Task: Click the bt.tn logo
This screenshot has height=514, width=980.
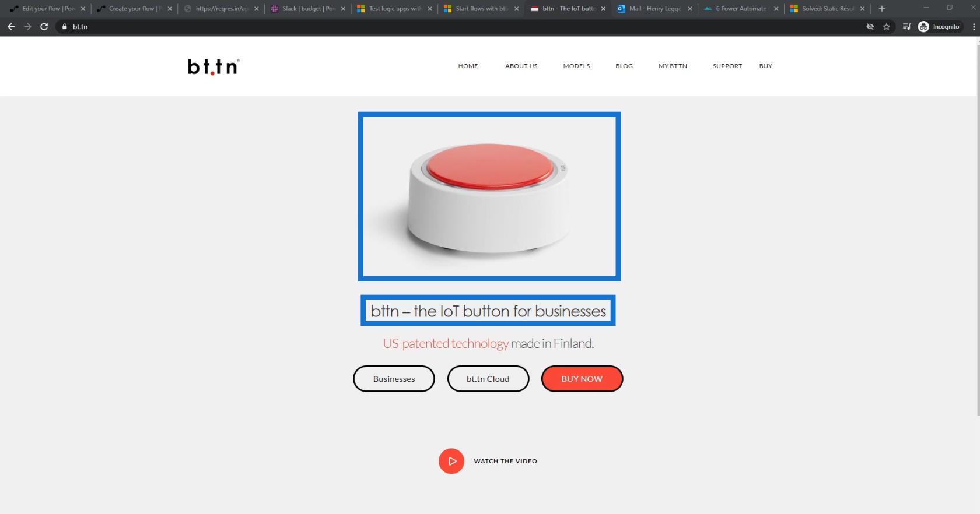Action: pyautogui.click(x=213, y=66)
